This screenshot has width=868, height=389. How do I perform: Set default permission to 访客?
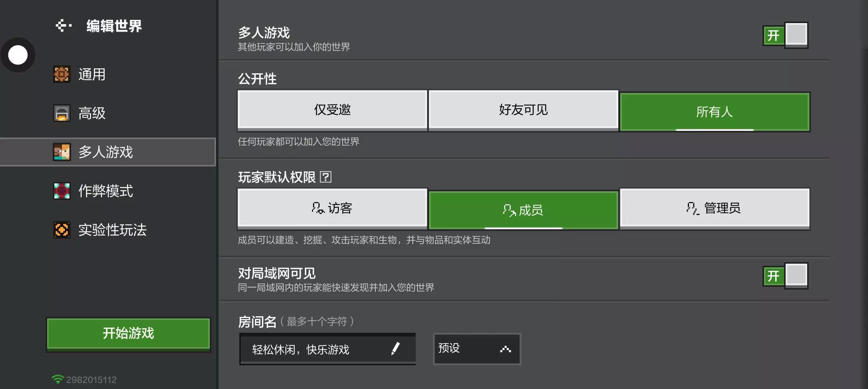pyautogui.click(x=332, y=208)
